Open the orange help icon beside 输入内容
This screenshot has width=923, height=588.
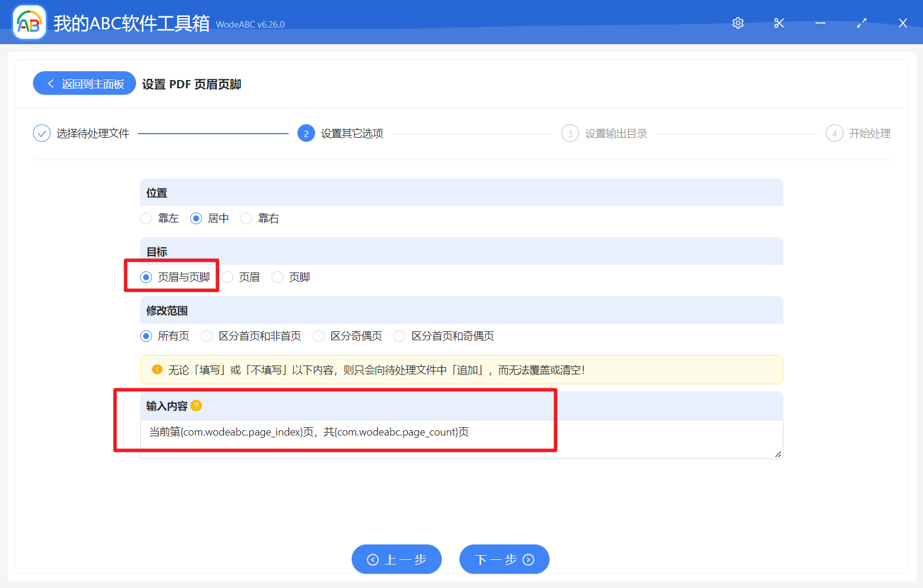(197, 406)
